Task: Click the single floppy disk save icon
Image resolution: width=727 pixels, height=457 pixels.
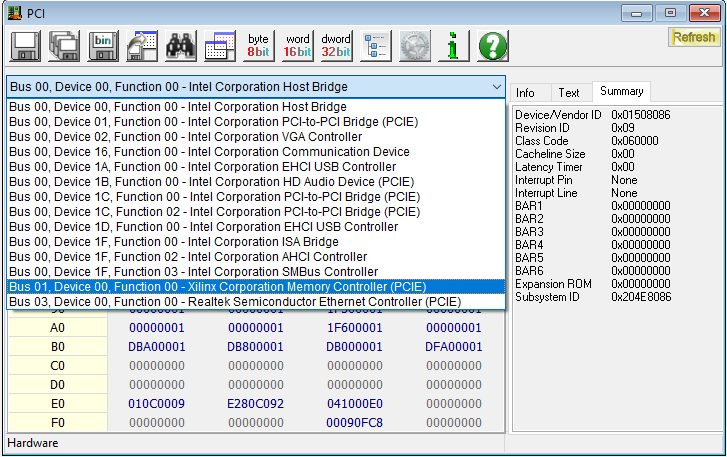Action: pyautogui.click(x=25, y=46)
